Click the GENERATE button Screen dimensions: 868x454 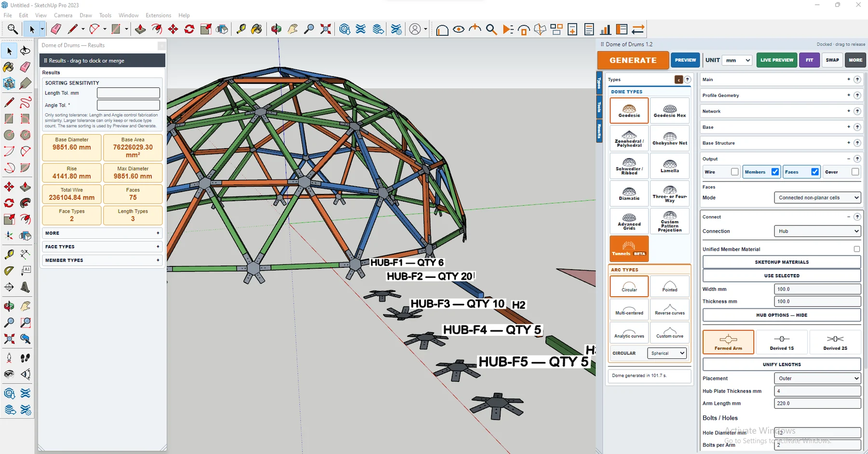pyautogui.click(x=633, y=60)
